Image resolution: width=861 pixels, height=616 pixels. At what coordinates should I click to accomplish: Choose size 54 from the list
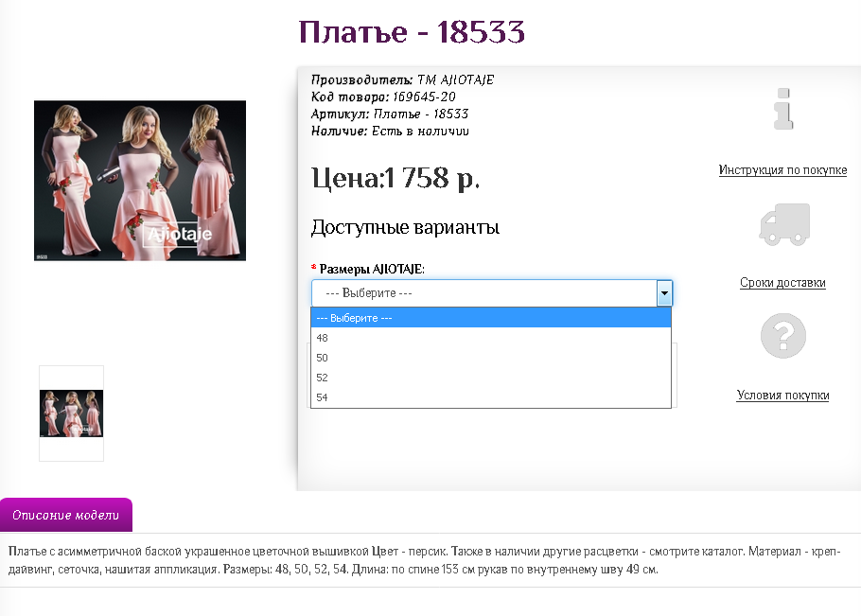click(491, 396)
